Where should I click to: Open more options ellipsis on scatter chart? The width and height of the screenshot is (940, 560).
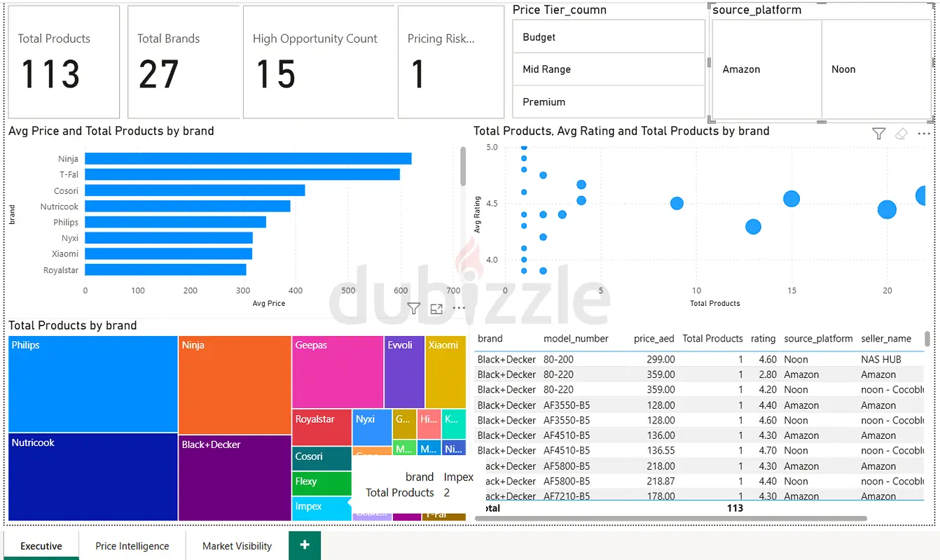click(x=924, y=134)
